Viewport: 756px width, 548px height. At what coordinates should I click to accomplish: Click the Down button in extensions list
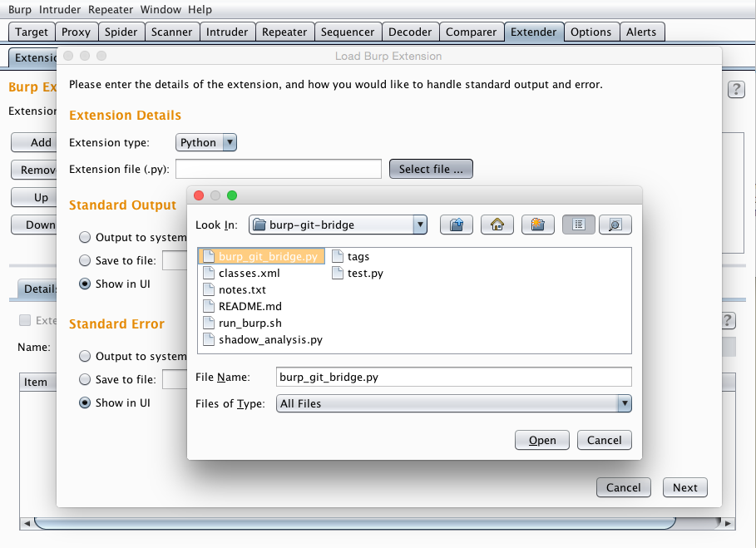[x=34, y=225]
